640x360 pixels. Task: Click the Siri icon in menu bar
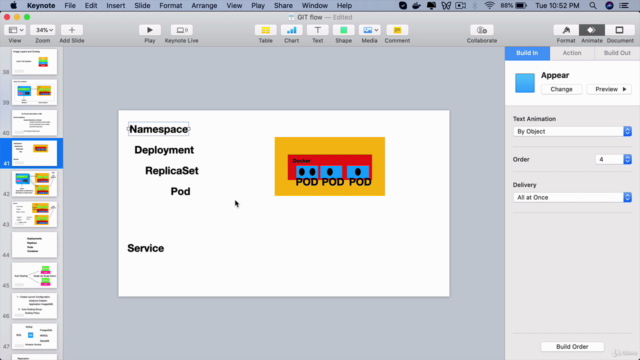609,6
